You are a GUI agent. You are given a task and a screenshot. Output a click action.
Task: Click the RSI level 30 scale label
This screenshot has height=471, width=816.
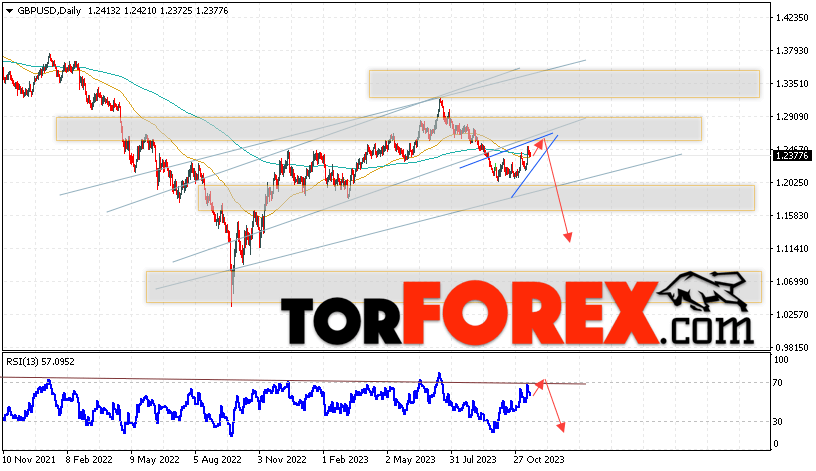[x=777, y=422]
